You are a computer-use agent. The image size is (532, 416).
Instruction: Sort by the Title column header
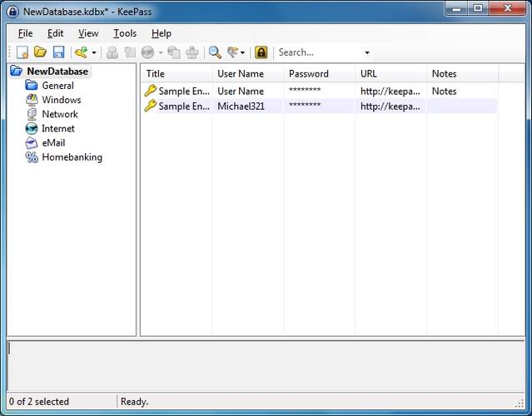tap(177, 74)
